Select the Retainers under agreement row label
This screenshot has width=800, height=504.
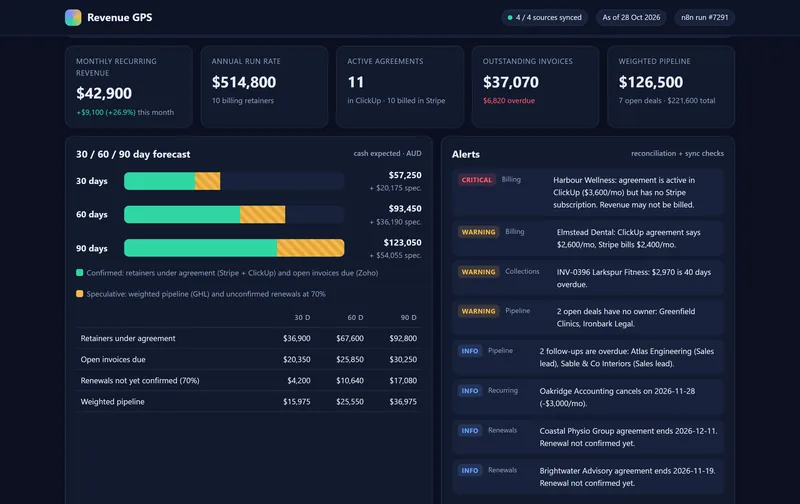coord(128,338)
